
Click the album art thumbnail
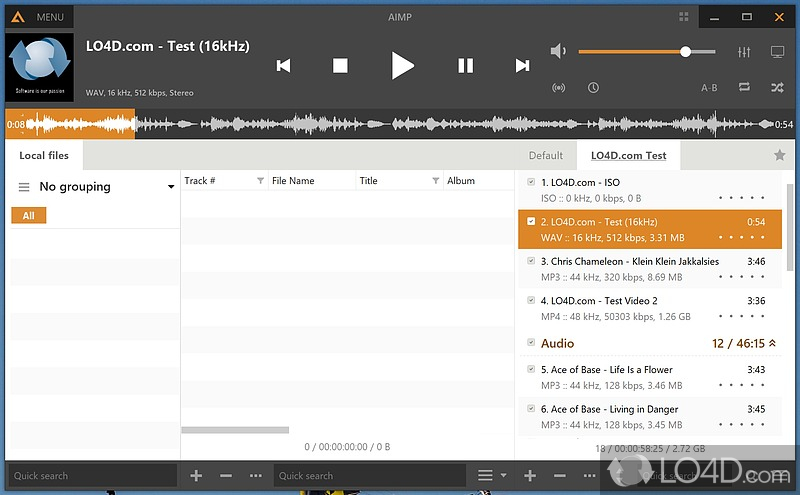click(x=40, y=67)
